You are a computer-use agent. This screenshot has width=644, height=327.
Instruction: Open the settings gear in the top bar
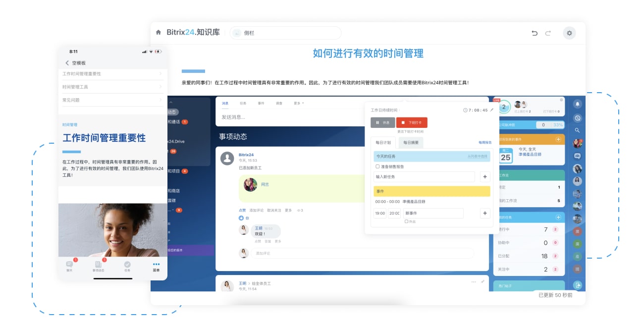pyautogui.click(x=569, y=33)
